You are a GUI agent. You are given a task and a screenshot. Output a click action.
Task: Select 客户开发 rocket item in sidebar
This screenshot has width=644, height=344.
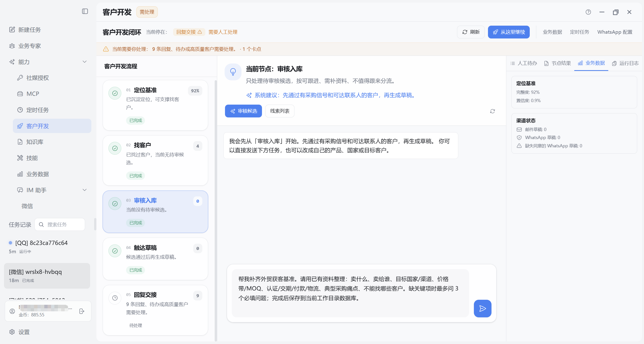click(52, 126)
